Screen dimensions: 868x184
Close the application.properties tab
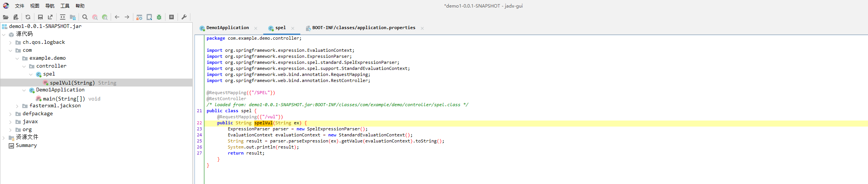pos(422,28)
